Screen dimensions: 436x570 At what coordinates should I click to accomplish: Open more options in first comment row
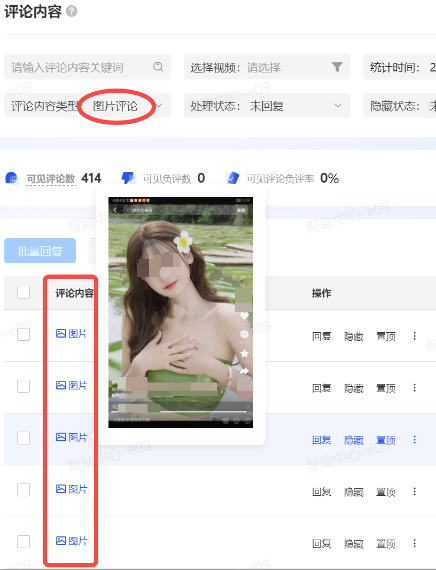(x=415, y=336)
